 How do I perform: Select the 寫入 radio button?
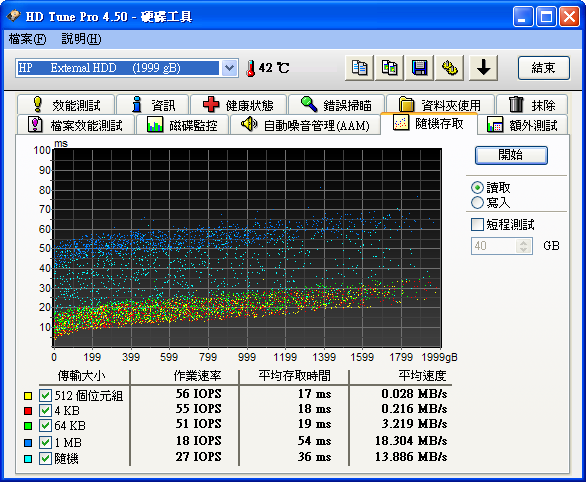pyautogui.click(x=477, y=203)
